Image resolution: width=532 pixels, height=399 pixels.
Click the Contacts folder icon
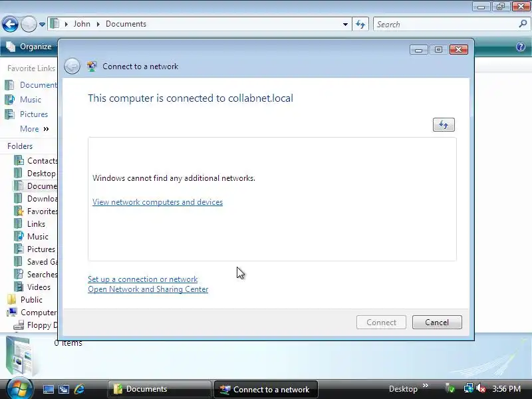[19, 160]
